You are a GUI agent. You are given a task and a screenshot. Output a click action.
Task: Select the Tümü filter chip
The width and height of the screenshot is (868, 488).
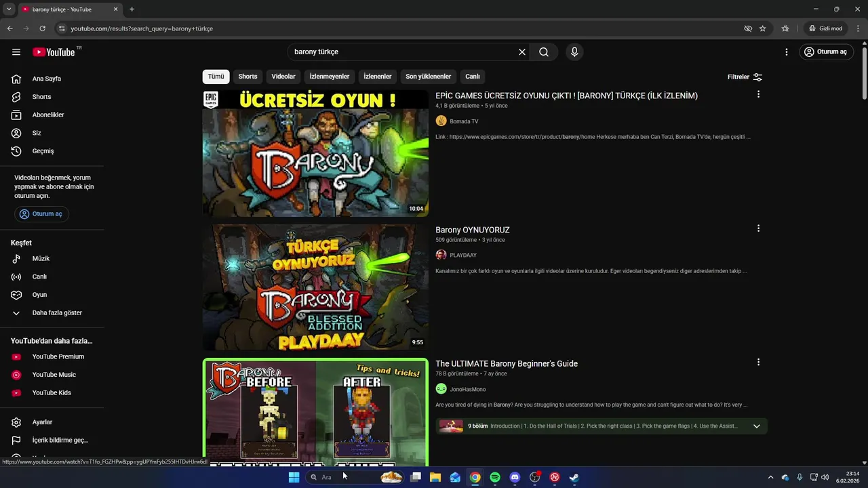click(216, 77)
